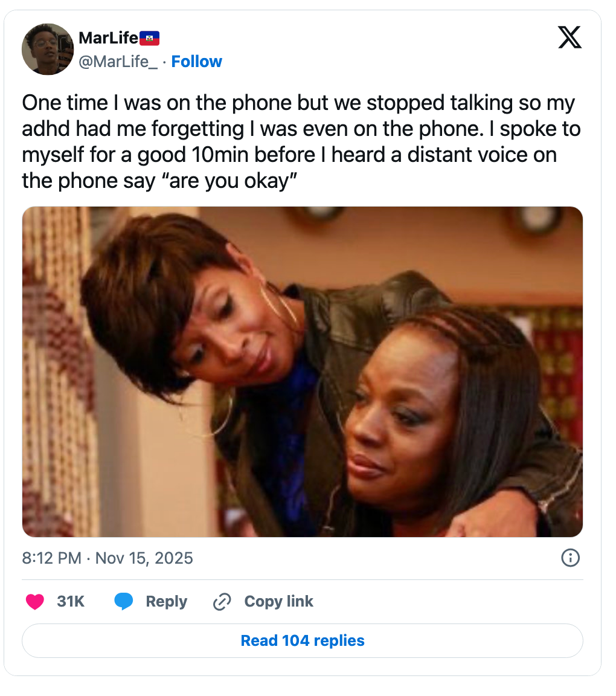Follow the @MarLife_ account
This screenshot has height=696, width=616.
196,62
